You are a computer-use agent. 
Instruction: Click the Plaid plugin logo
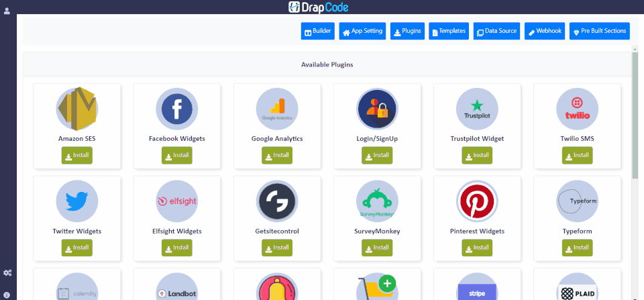tap(578, 287)
